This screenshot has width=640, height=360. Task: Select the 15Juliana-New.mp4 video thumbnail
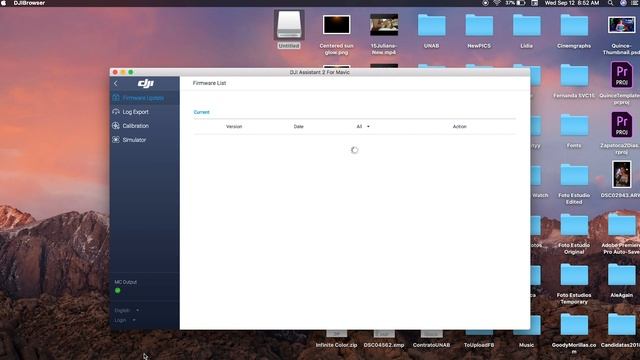(384, 25)
